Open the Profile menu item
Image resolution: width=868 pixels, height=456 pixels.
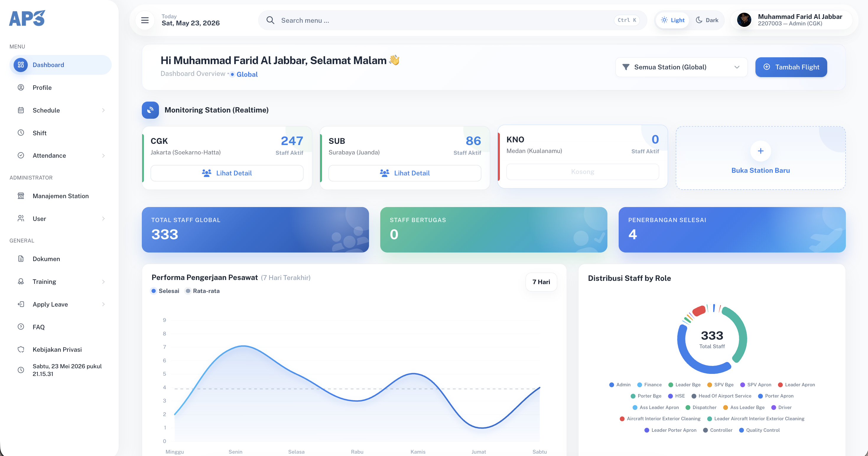pos(60,87)
